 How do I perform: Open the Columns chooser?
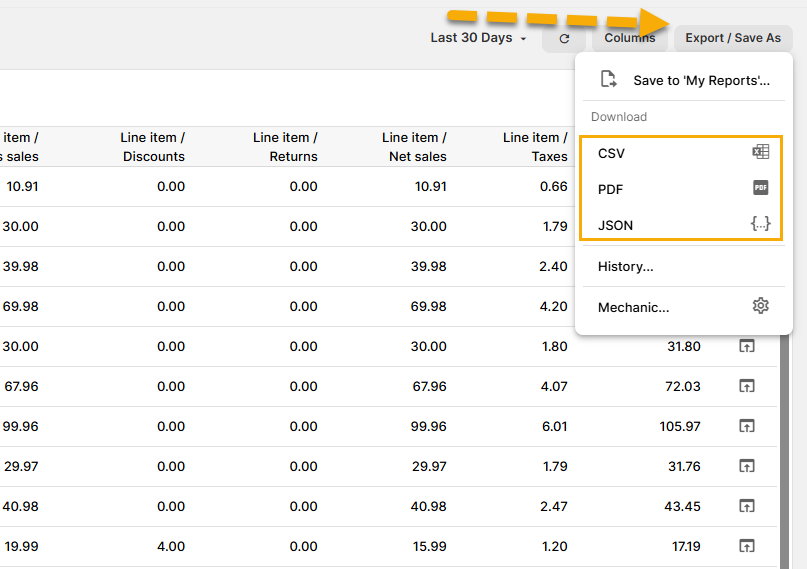[629, 38]
